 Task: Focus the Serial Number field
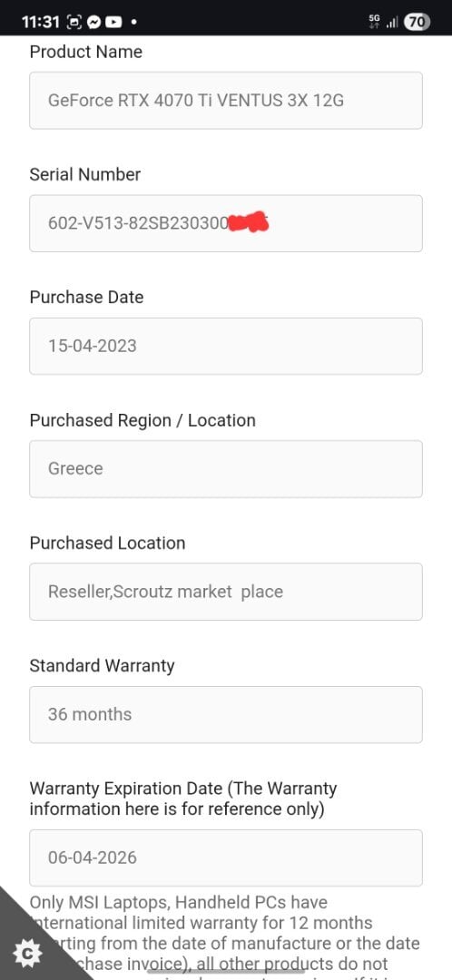(x=226, y=223)
